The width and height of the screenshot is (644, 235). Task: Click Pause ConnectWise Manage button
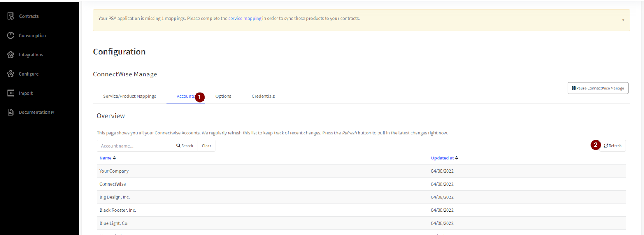598,88
